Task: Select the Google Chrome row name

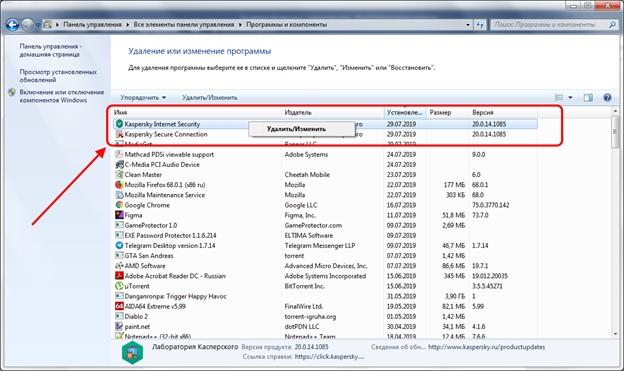Action: pyautogui.click(x=147, y=205)
